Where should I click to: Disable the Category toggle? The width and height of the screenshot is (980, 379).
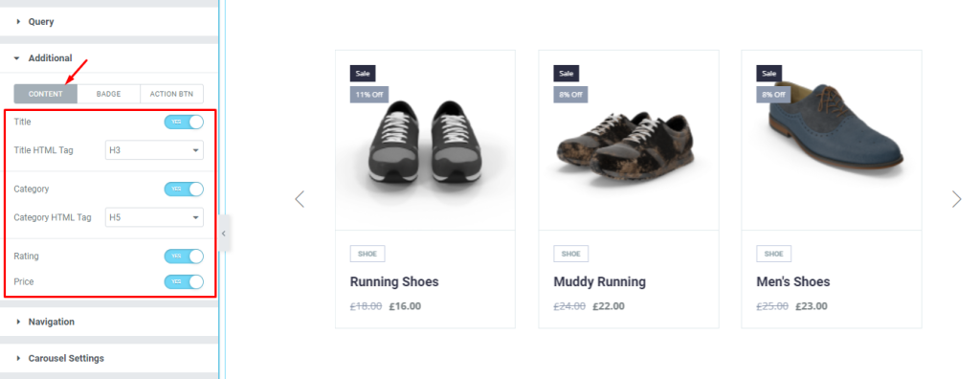[x=184, y=189]
